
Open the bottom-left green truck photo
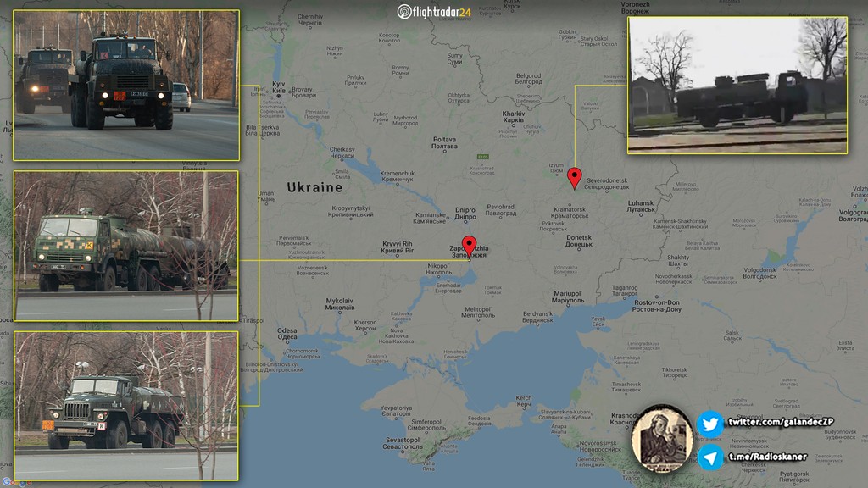click(126, 406)
